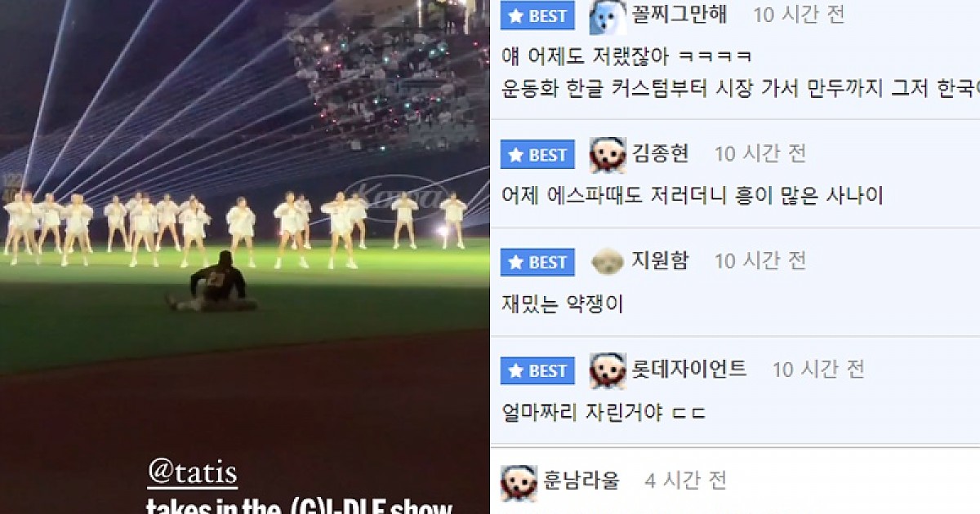Image resolution: width=980 pixels, height=514 pixels.
Task: Open the @tatis mention in the video
Action: 193,472
